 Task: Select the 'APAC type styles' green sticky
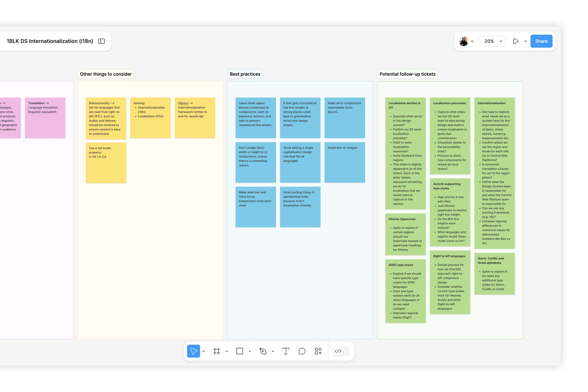[x=405, y=291]
